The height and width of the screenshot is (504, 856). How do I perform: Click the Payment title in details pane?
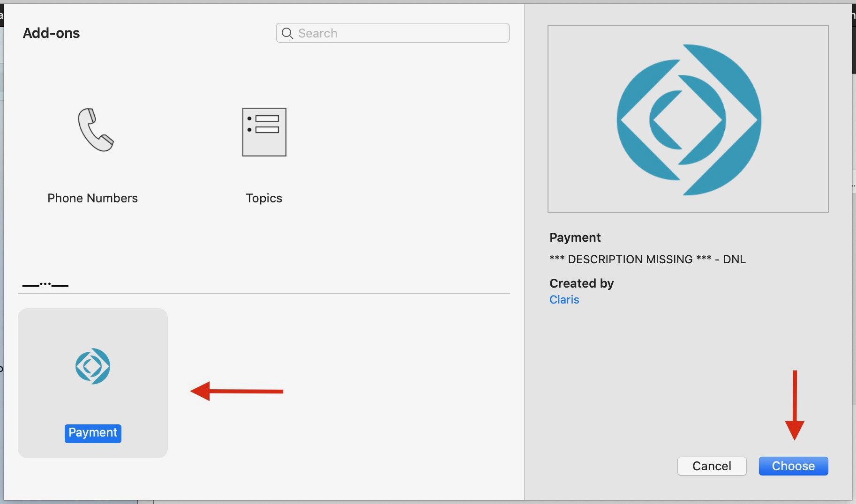point(575,237)
